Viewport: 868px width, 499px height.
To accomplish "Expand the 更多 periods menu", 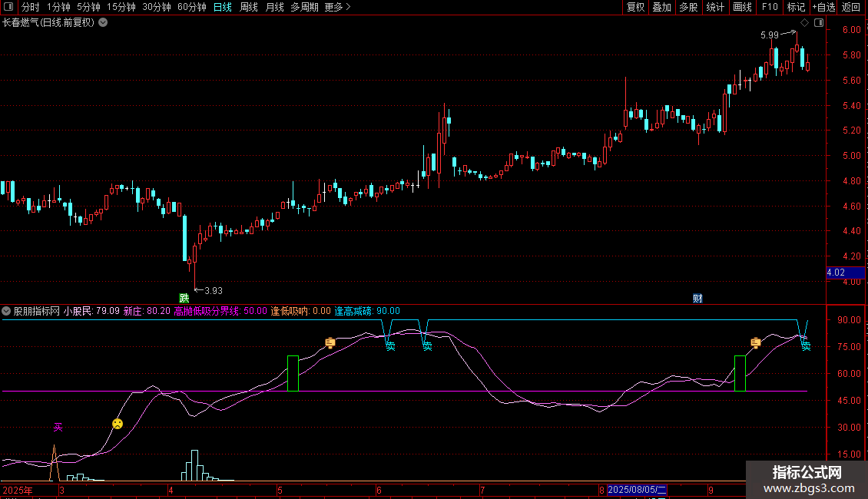I will pos(337,7).
